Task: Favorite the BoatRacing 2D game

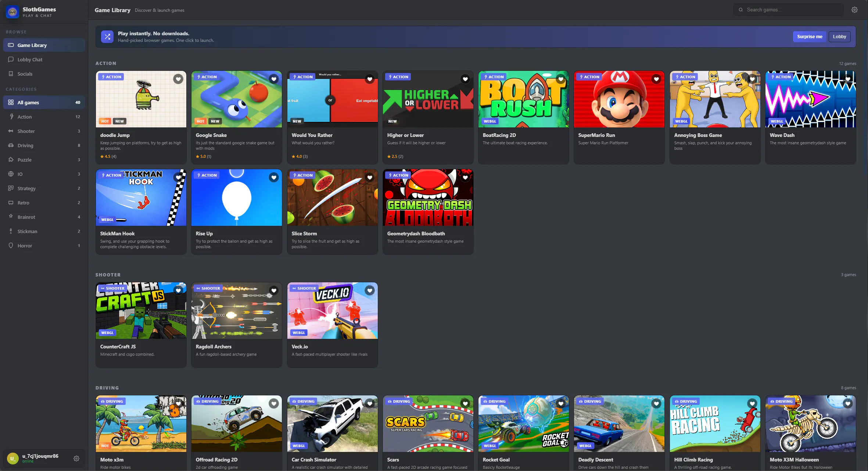Action: pos(561,79)
